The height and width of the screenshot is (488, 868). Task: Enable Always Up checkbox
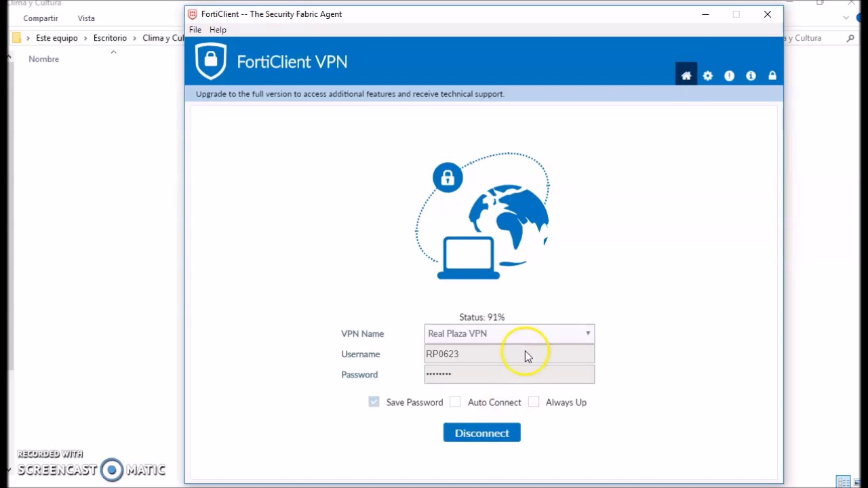(534, 402)
